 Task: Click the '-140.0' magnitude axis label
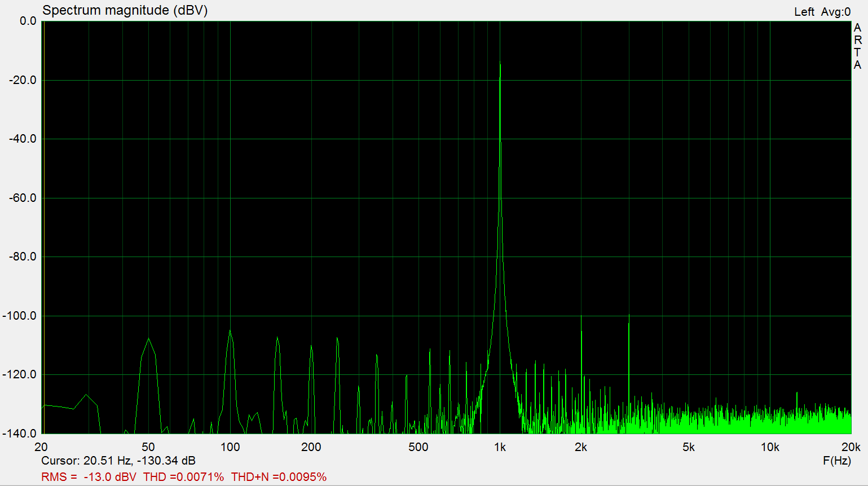[x=20, y=434]
